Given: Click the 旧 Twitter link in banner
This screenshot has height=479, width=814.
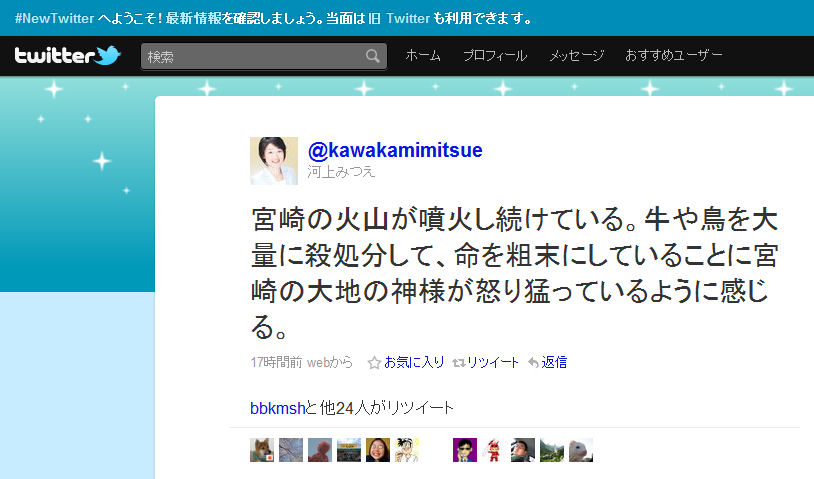Looking at the screenshot, I should coord(399,18).
